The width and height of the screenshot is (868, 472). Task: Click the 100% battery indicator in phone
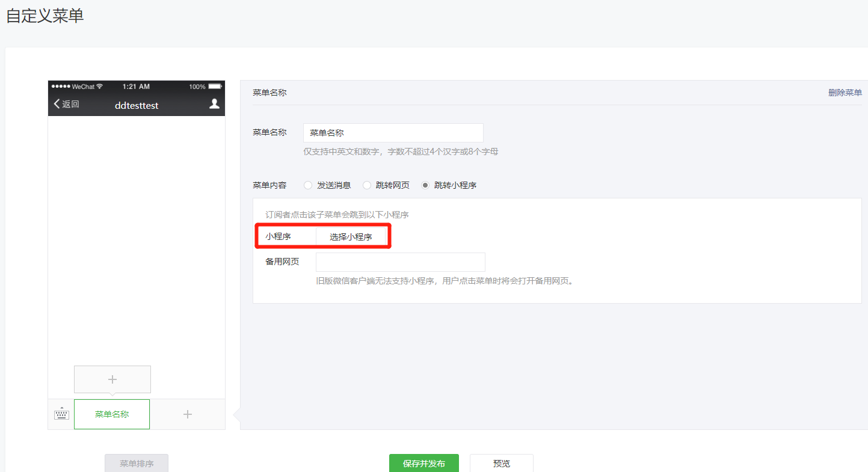point(205,87)
